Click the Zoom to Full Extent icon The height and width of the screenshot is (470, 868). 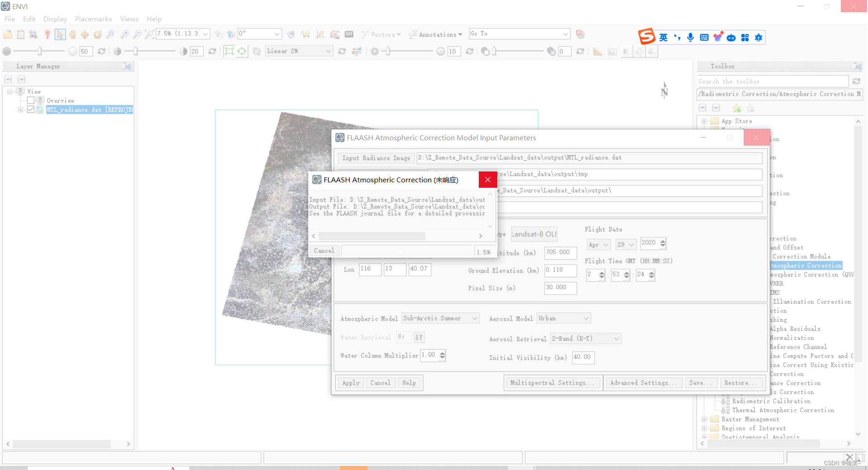149,34
